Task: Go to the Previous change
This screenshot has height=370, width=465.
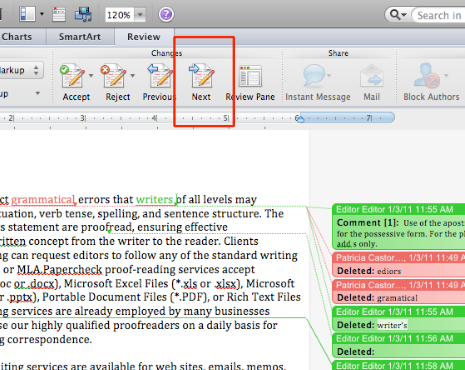Action: [x=159, y=76]
